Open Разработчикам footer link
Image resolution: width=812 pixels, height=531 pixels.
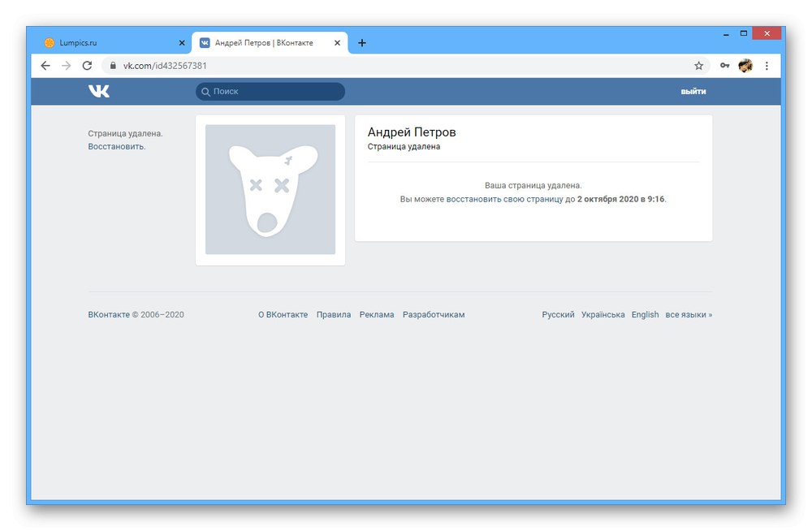434,314
